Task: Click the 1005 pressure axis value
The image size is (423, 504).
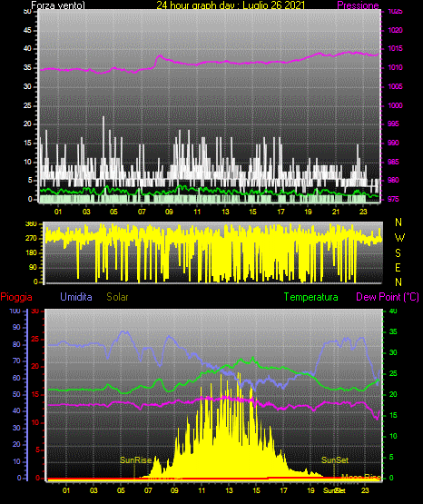Action: pos(395,87)
